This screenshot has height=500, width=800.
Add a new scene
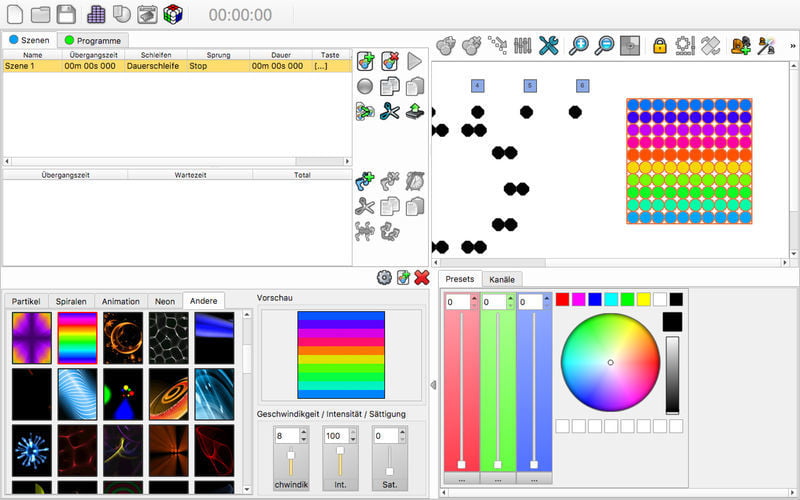(x=365, y=61)
